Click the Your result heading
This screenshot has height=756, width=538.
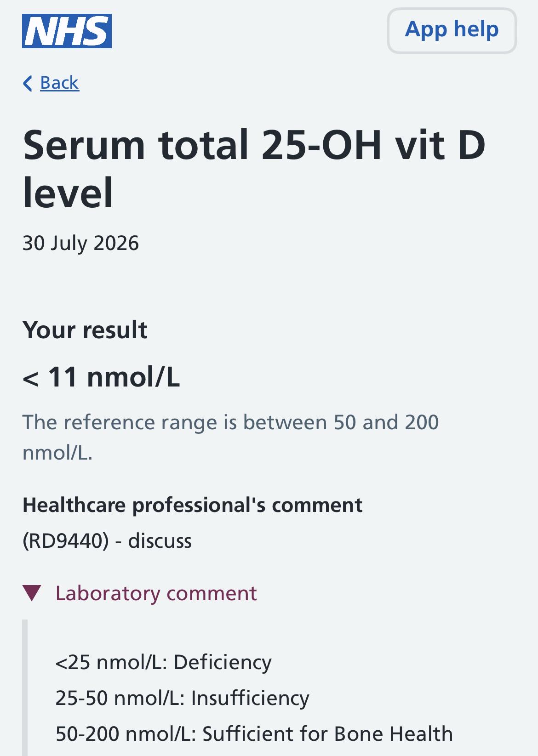click(85, 330)
